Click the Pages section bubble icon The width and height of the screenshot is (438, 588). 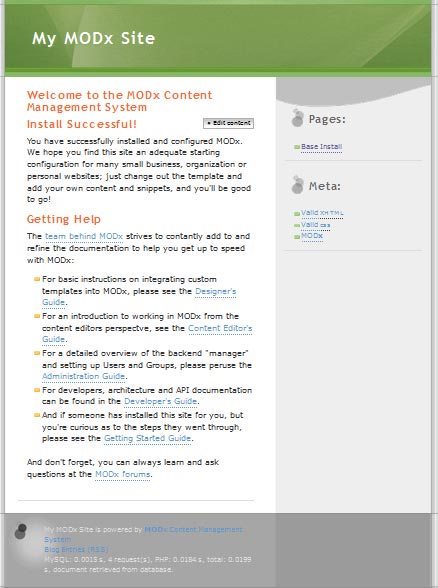coord(297,118)
